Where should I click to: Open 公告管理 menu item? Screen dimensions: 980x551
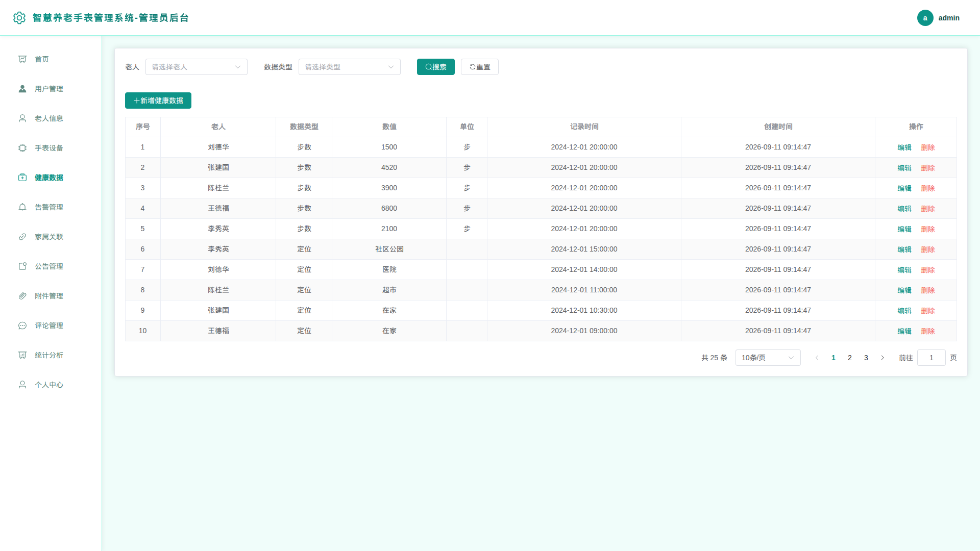click(x=51, y=266)
